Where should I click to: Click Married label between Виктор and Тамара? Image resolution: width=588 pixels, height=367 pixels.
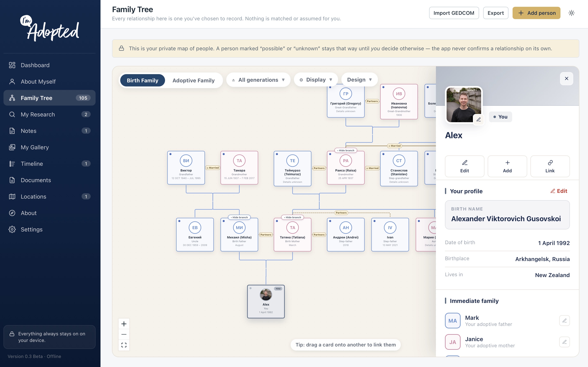213,168
